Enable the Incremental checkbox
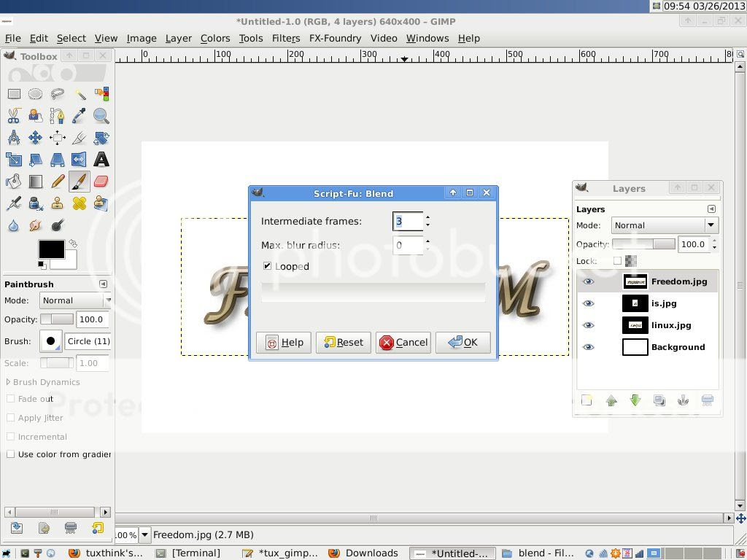747x560 pixels. pyautogui.click(x=10, y=436)
